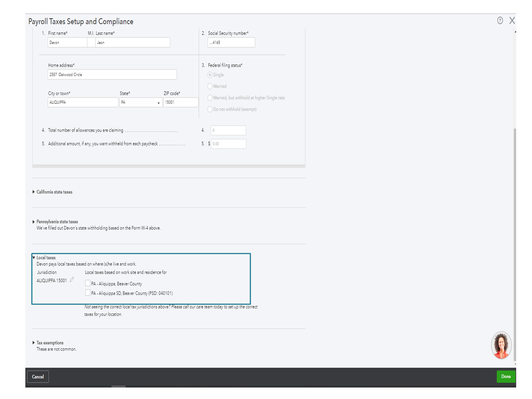Check PA - Aliquippa SD, Beaver County box
The height and width of the screenshot is (399, 532).
click(x=88, y=293)
